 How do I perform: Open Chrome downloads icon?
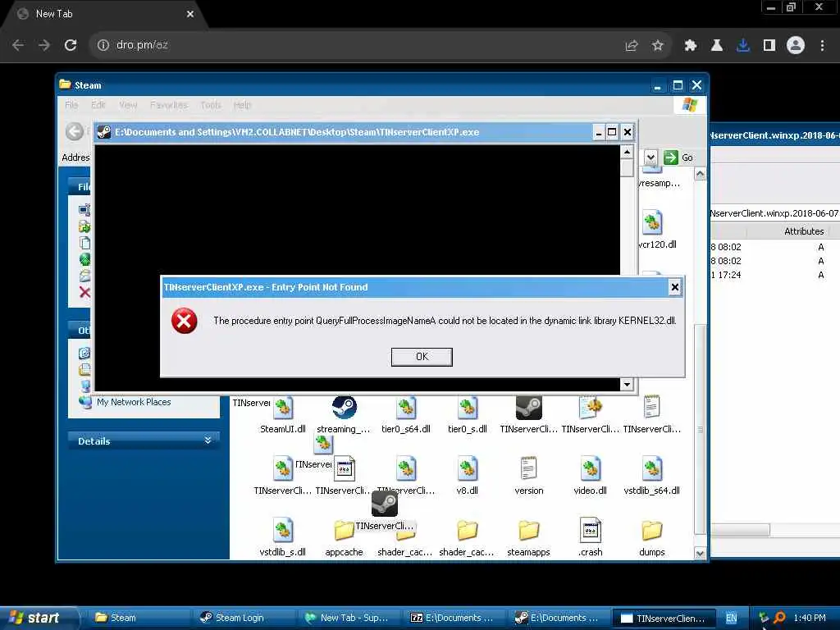743,46
